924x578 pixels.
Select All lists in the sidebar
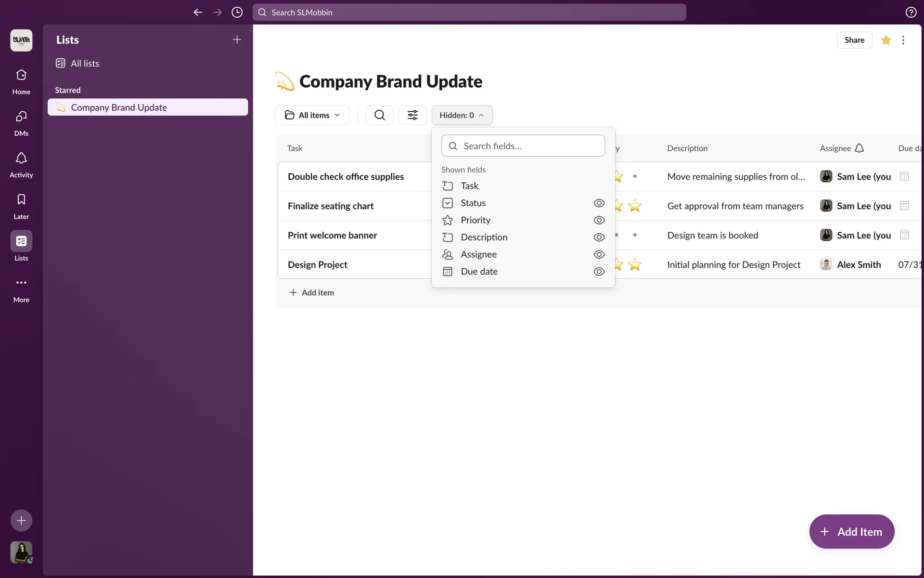click(x=85, y=64)
